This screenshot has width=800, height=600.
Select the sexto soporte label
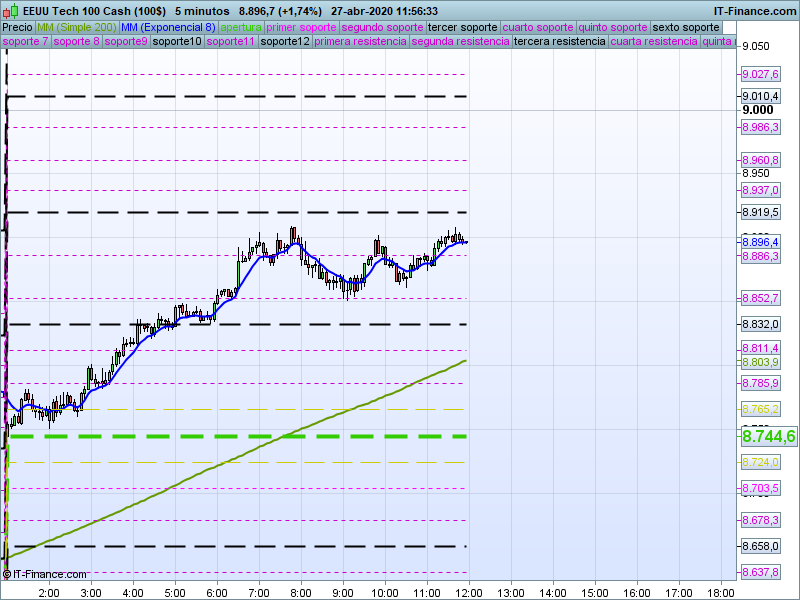coord(685,27)
